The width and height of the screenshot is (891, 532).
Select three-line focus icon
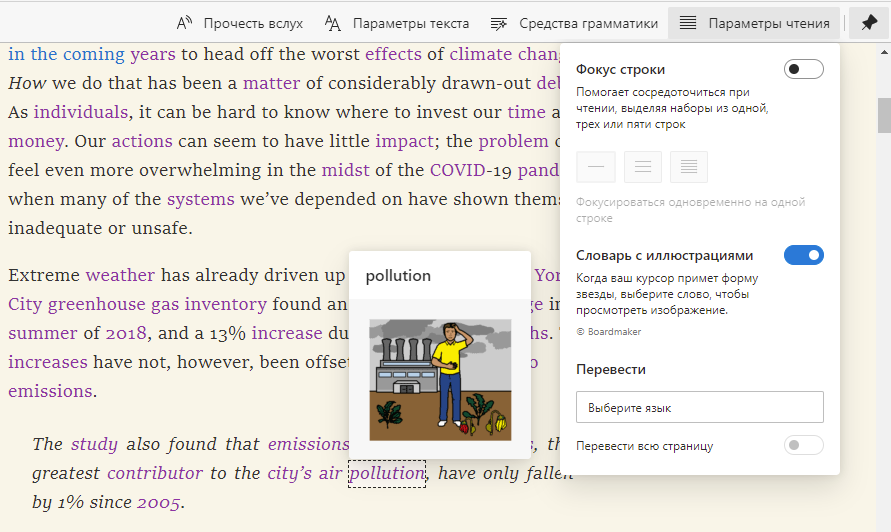point(643,167)
